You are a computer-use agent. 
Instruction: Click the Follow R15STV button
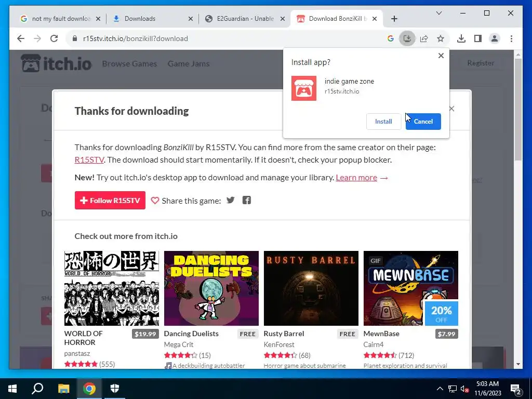point(110,200)
